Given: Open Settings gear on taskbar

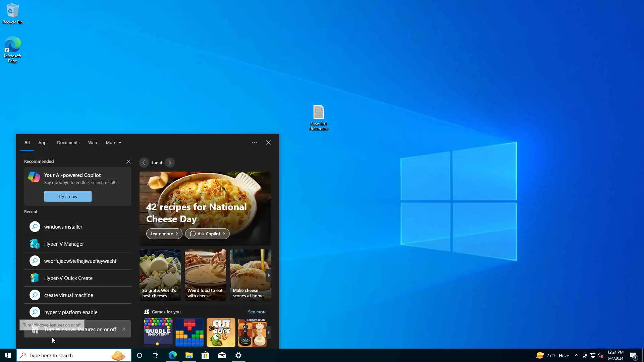Looking at the screenshot, I should point(238,355).
